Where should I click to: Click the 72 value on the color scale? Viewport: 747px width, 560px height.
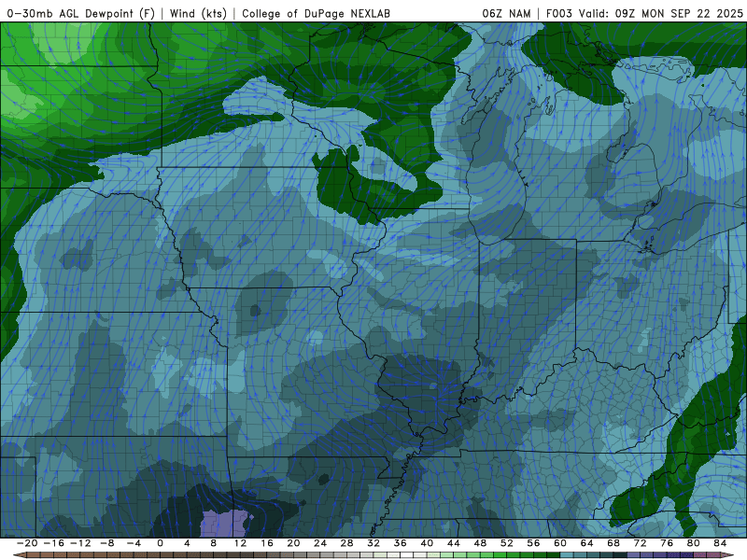coord(641,543)
